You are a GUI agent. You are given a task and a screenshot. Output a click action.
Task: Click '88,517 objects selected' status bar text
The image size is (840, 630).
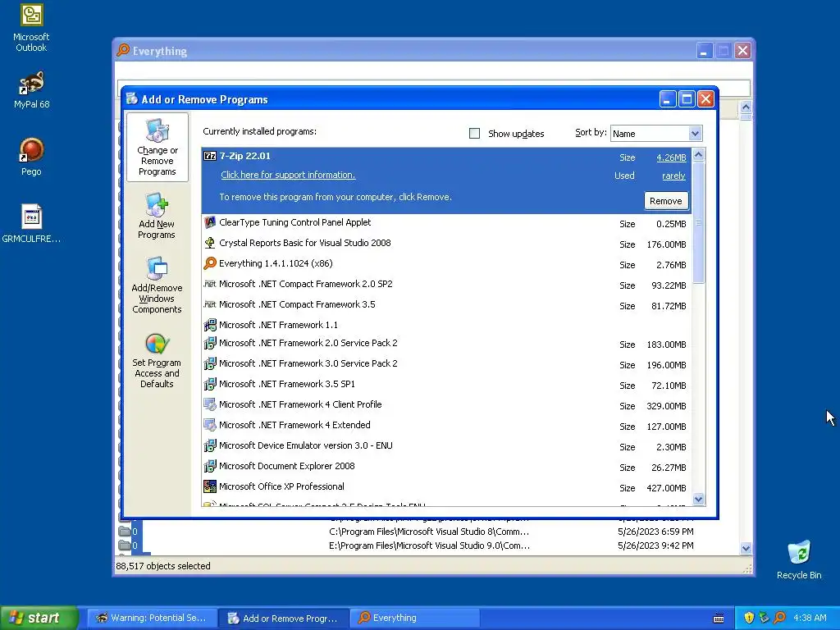(163, 566)
